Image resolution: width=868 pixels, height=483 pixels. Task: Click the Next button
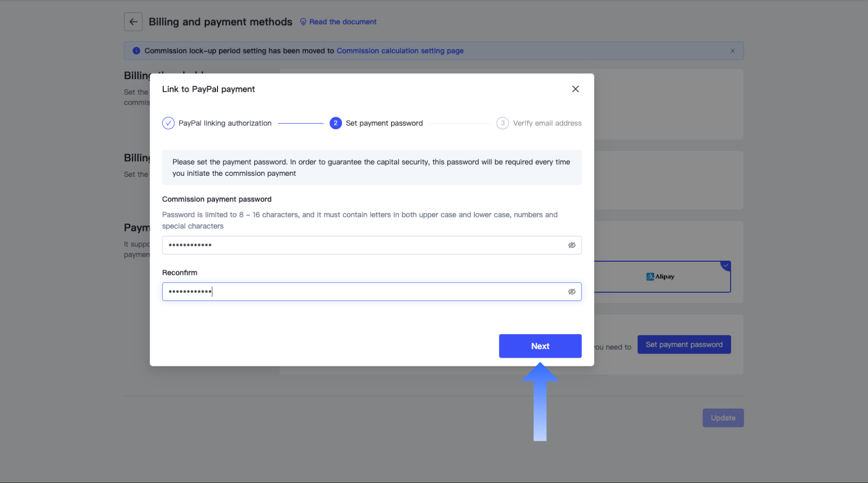click(x=540, y=346)
